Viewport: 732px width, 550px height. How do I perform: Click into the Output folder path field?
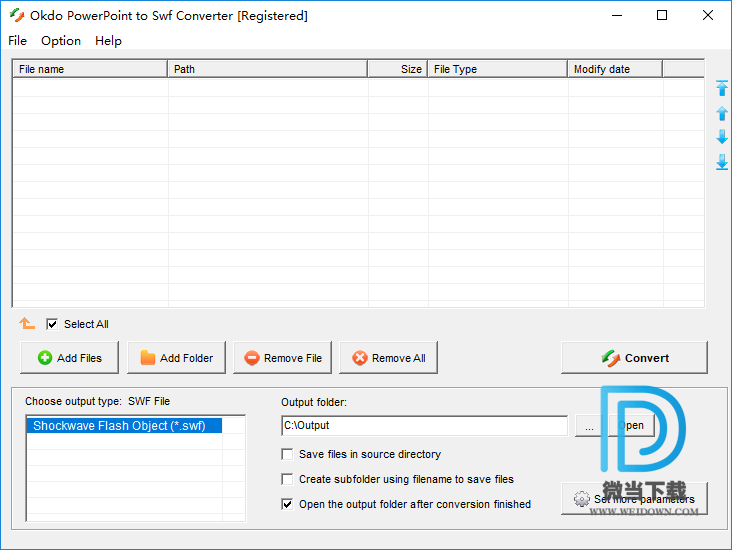click(424, 426)
